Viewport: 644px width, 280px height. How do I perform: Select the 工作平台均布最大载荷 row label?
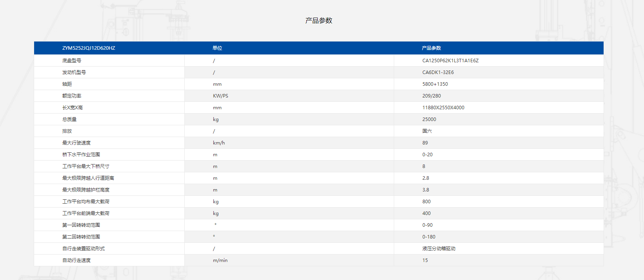point(86,202)
